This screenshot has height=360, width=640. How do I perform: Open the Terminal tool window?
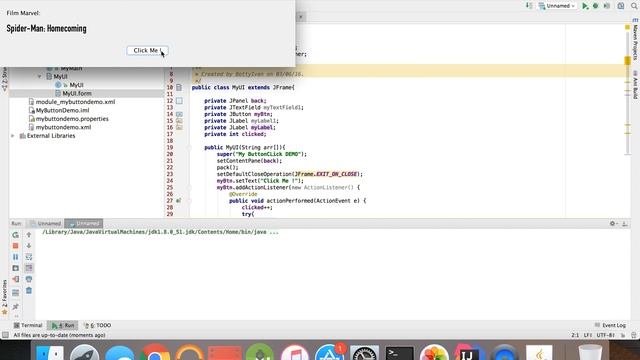pyautogui.click(x=28, y=325)
